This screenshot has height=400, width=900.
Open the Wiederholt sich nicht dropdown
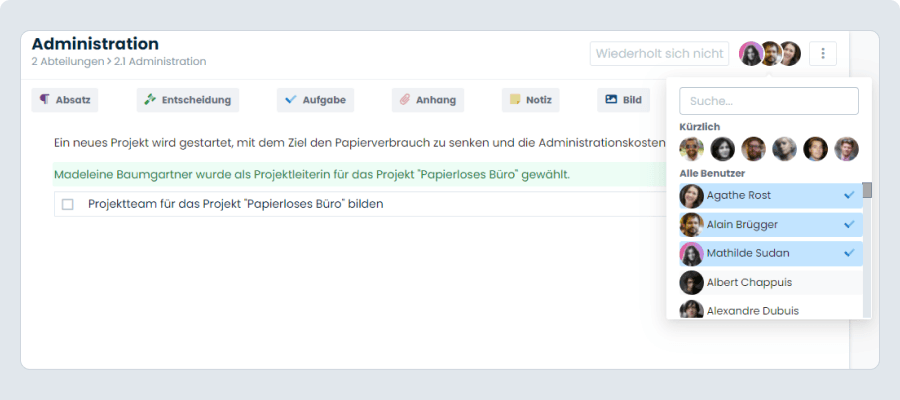(x=660, y=53)
